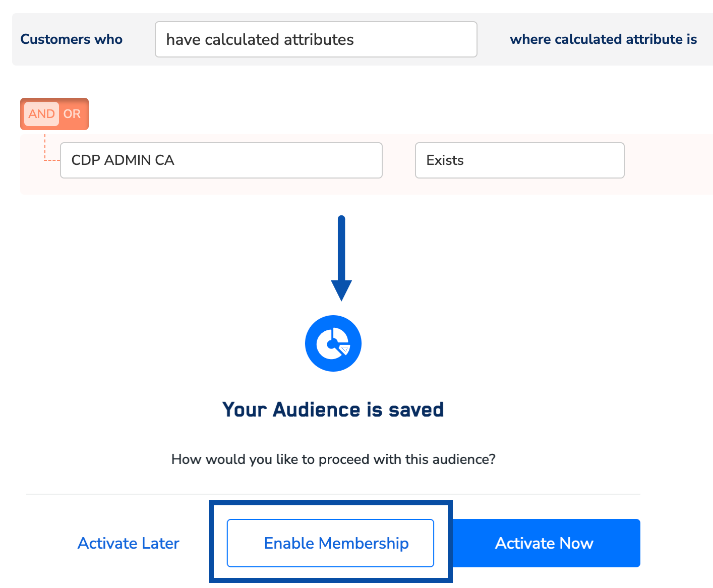
Task: Click the small filter glyph inside audience icon
Action: click(x=345, y=349)
